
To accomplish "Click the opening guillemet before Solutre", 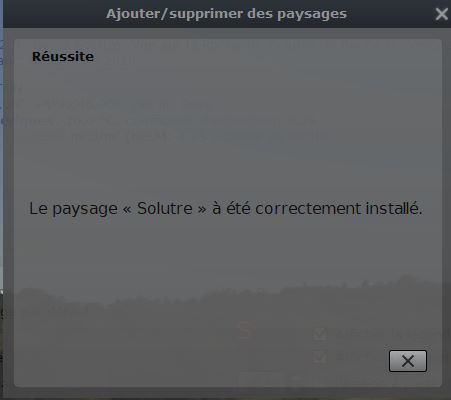I will 127,210.
